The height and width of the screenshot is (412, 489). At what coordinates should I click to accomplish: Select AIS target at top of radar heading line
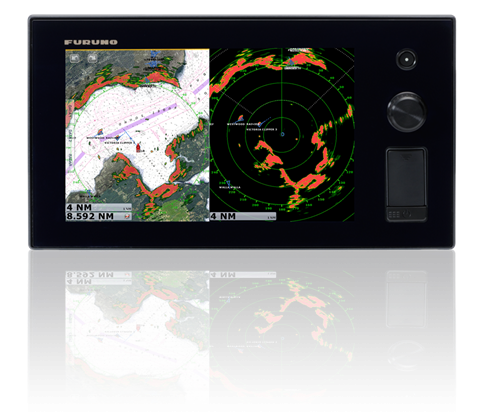click(x=291, y=62)
